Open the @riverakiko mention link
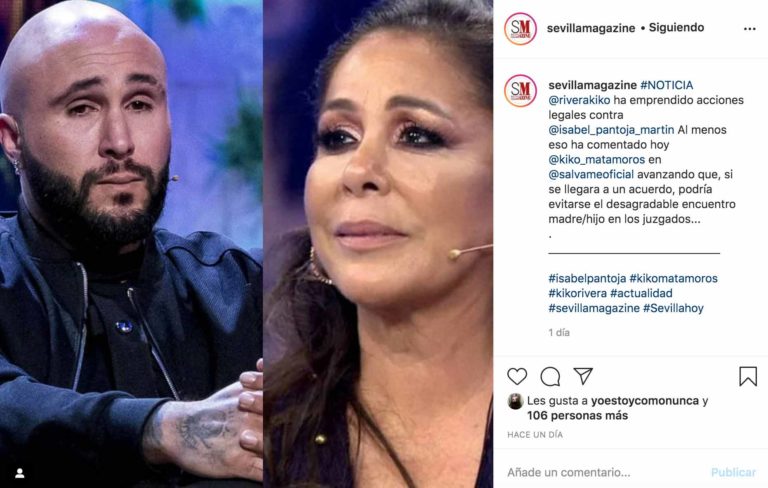This screenshot has width=768, height=488. [x=579, y=100]
